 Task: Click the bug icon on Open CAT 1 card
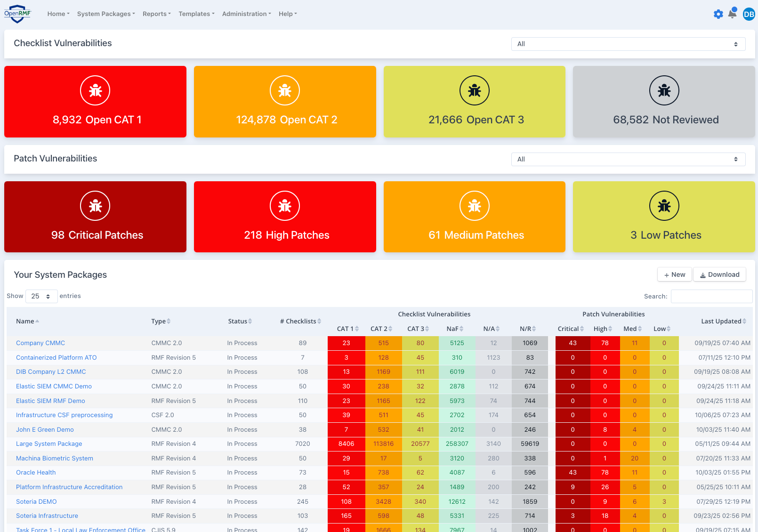[95, 90]
